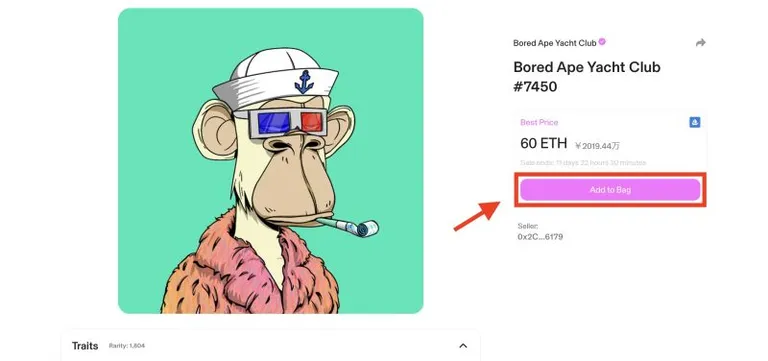Click the Rarity: 1,804 label
Screen dimensions: 768x361
coord(127,346)
